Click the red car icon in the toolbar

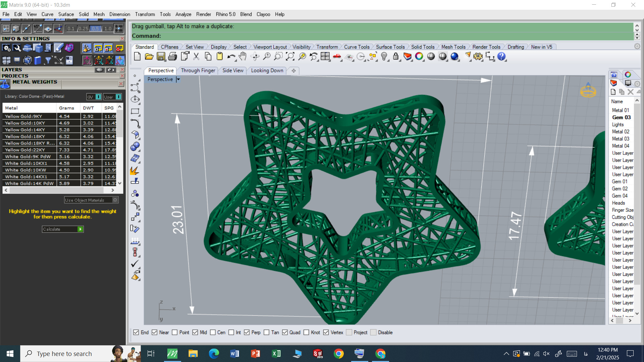[x=337, y=57]
